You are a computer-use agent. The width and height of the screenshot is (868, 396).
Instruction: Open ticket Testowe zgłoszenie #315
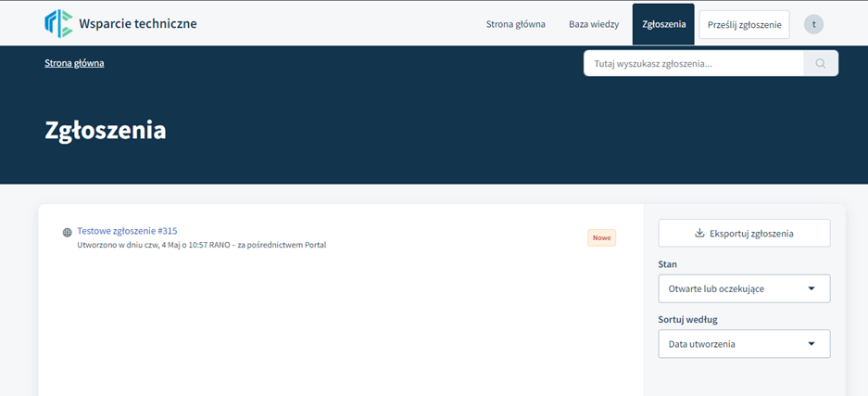[127, 231]
